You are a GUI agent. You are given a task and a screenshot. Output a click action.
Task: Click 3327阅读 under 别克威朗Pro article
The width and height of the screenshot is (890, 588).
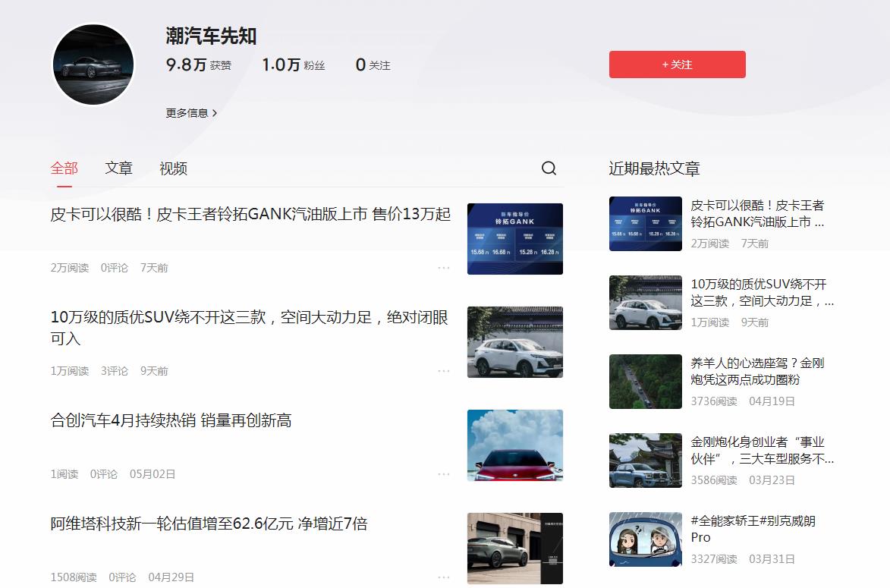pyautogui.click(x=714, y=559)
